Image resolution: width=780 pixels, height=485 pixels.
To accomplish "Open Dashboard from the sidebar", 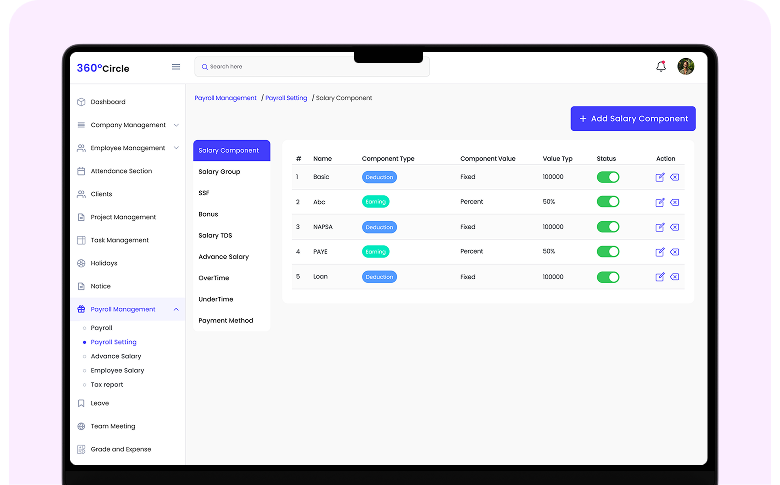I will point(108,102).
